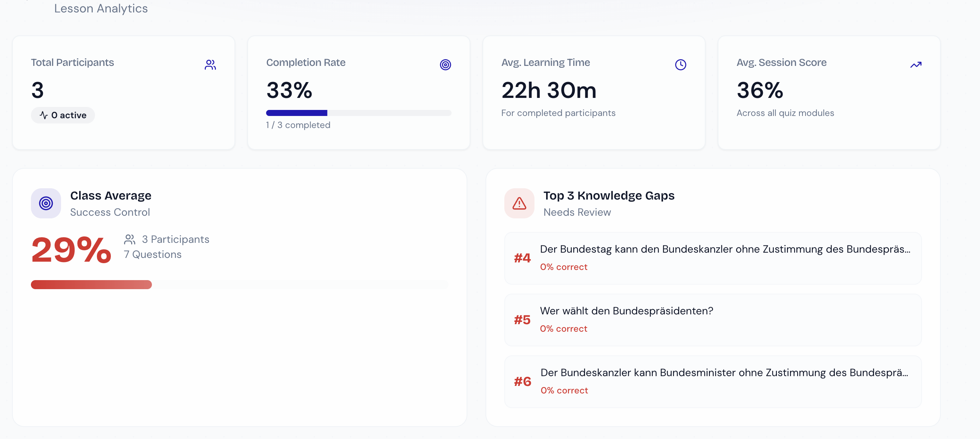Select the target icon beside Class Average heading
This screenshot has width=980, height=439.
click(46, 203)
